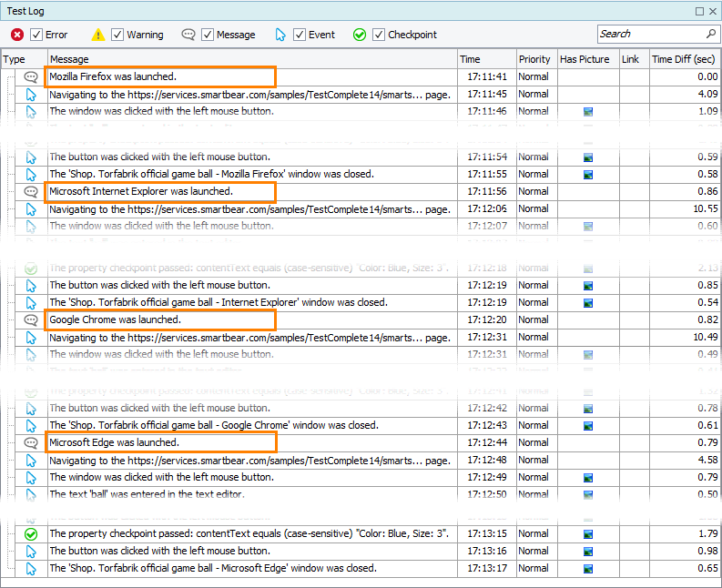The height and width of the screenshot is (588, 722).
Task: Click the picture icon in 17:12:49 row
Action: click(x=588, y=478)
